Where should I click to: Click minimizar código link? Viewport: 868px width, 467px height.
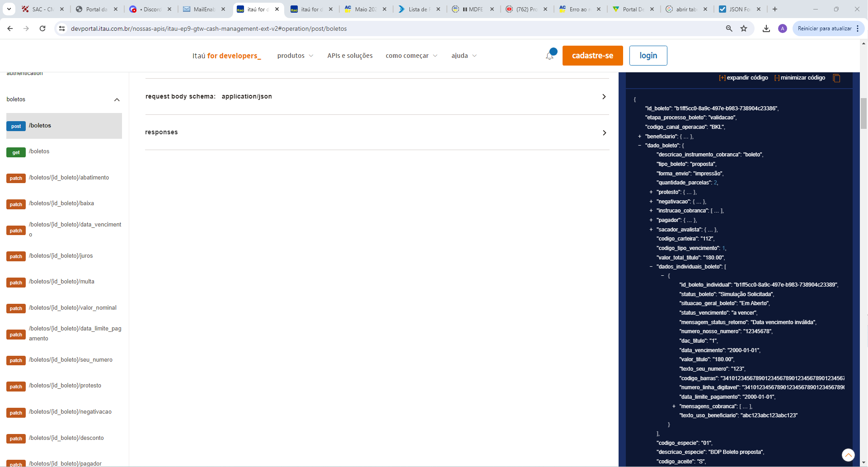pos(800,78)
